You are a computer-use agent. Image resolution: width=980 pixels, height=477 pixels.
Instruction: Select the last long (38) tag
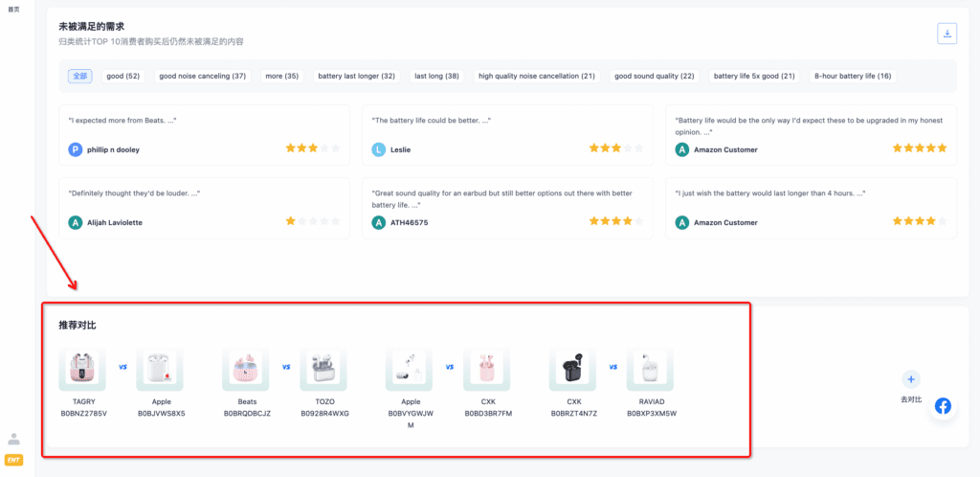[x=436, y=77]
